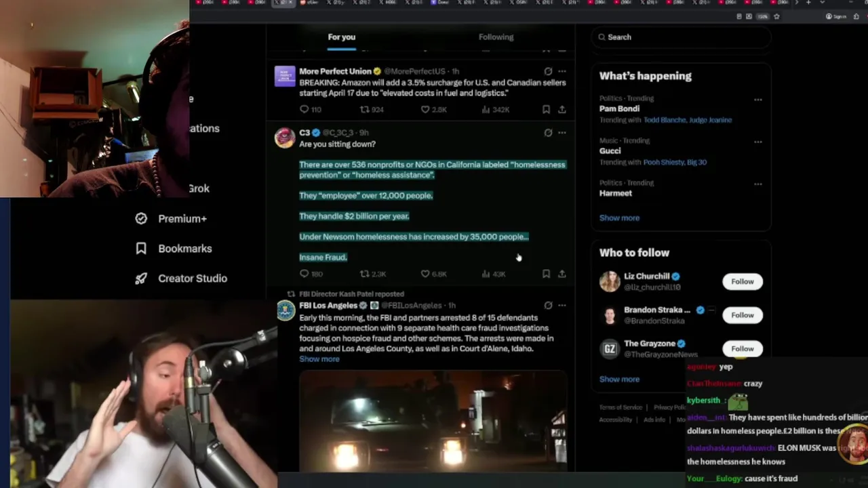
Task: Open Grok actions on C3 post
Action: (x=548, y=133)
